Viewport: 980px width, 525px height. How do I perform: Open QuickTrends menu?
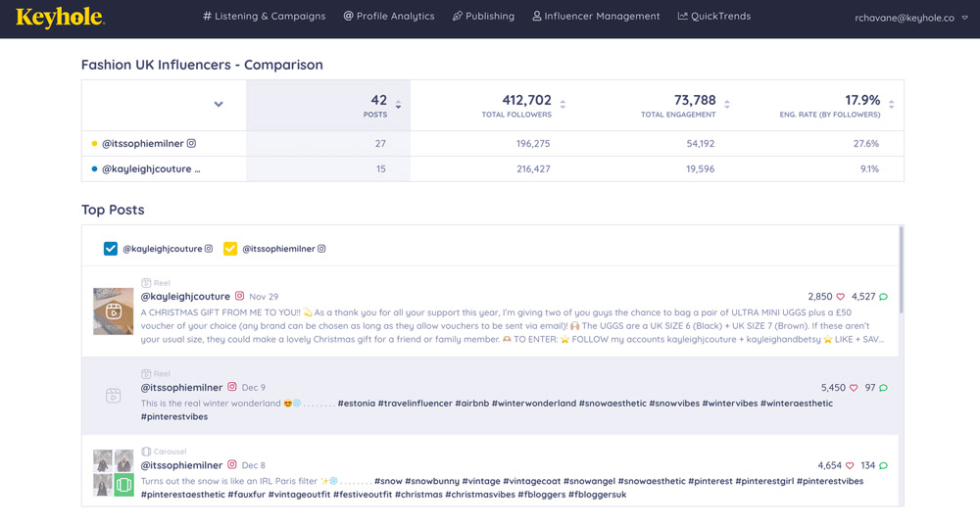pos(714,17)
